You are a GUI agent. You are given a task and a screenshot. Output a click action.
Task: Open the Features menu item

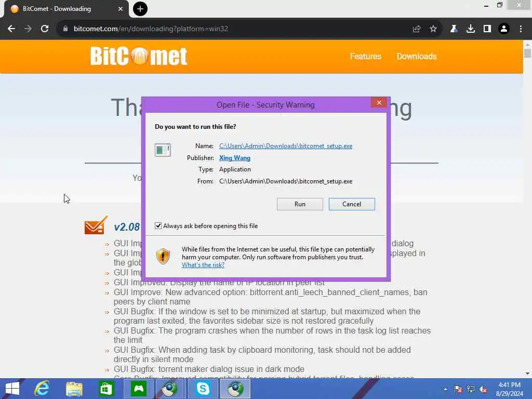click(x=366, y=56)
